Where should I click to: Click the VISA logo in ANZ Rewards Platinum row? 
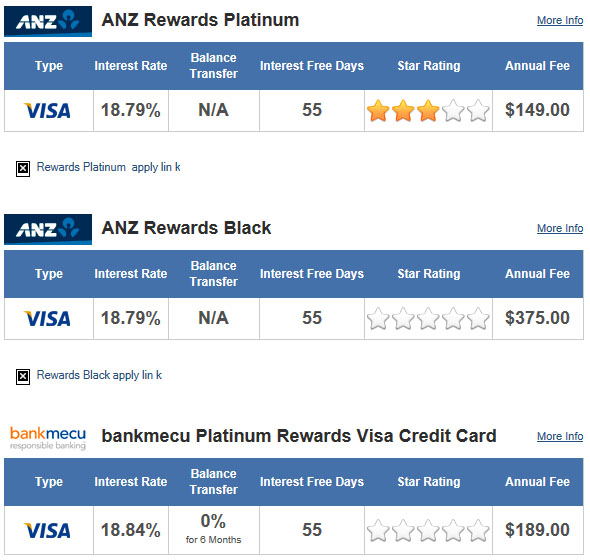47,111
